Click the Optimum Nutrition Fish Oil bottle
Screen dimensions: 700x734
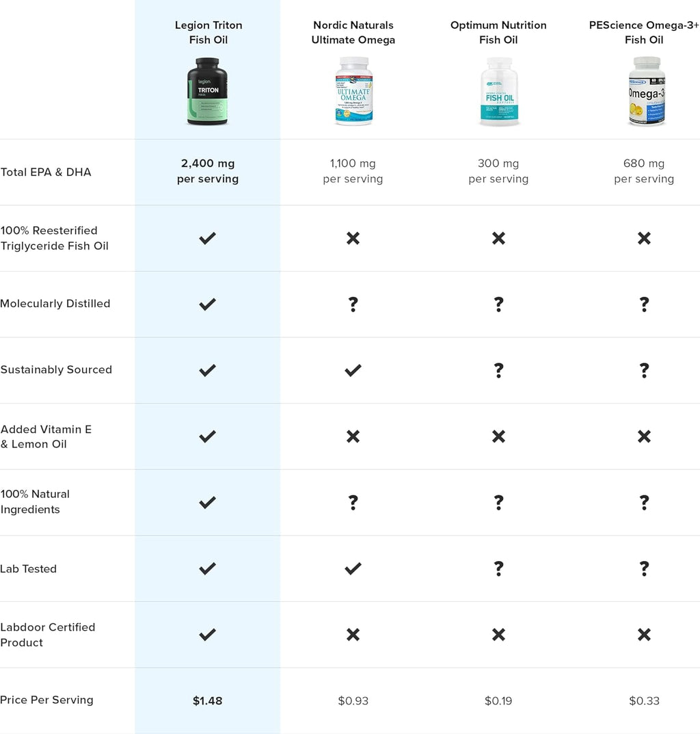[x=499, y=91]
